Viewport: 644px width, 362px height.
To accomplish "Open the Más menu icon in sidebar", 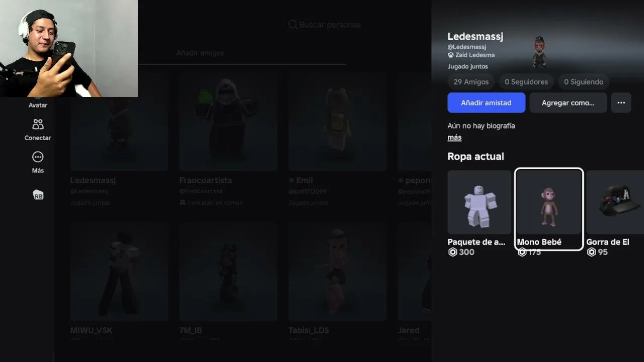I will click(38, 157).
